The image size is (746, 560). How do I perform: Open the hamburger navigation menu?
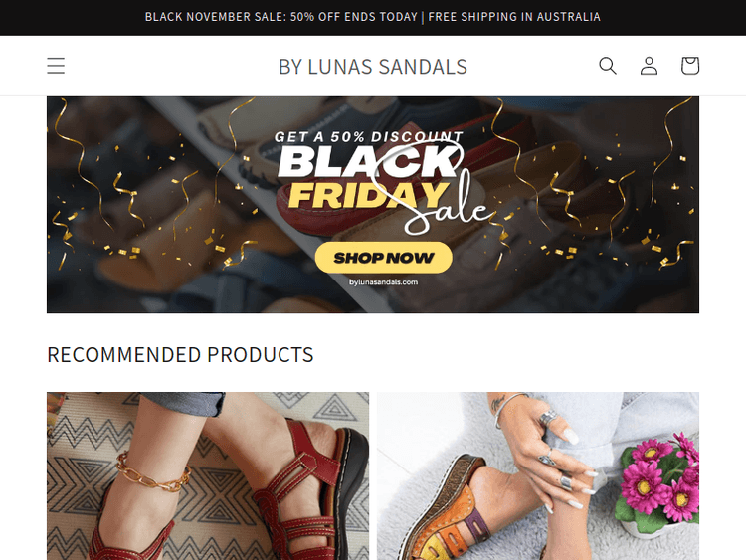pos(56,66)
